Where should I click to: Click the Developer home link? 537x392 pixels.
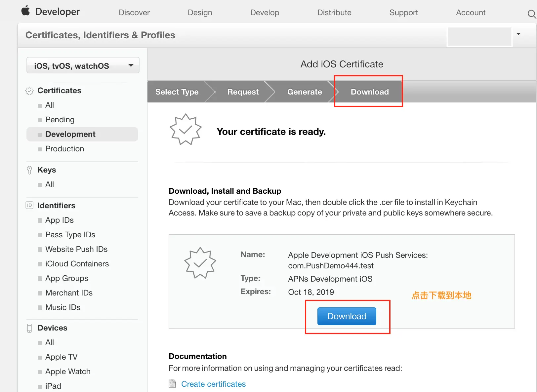click(x=58, y=12)
